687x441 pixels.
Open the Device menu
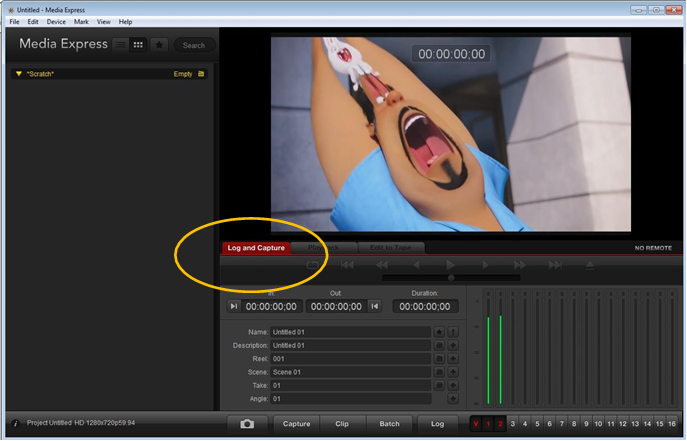pyautogui.click(x=55, y=21)
